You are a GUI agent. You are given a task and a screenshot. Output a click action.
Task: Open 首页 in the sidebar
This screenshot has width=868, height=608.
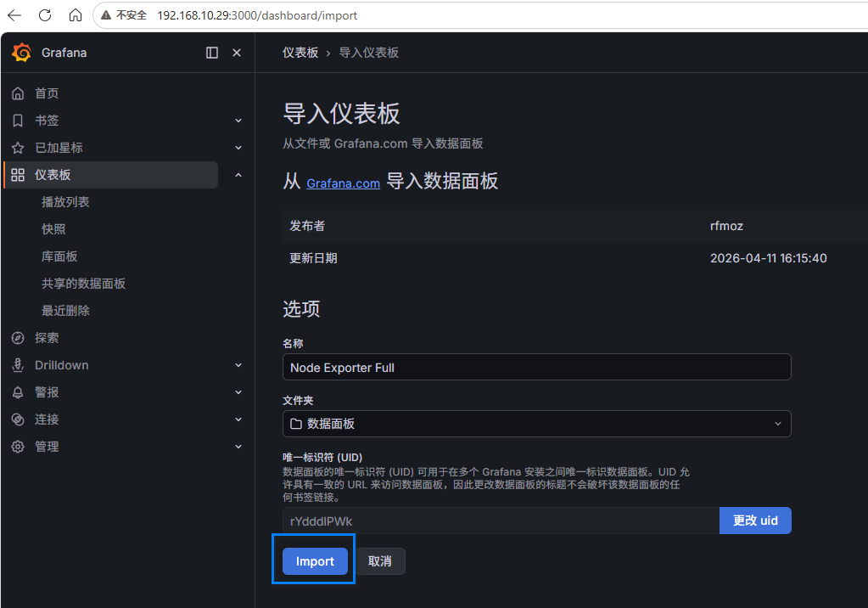coord(47,93)
